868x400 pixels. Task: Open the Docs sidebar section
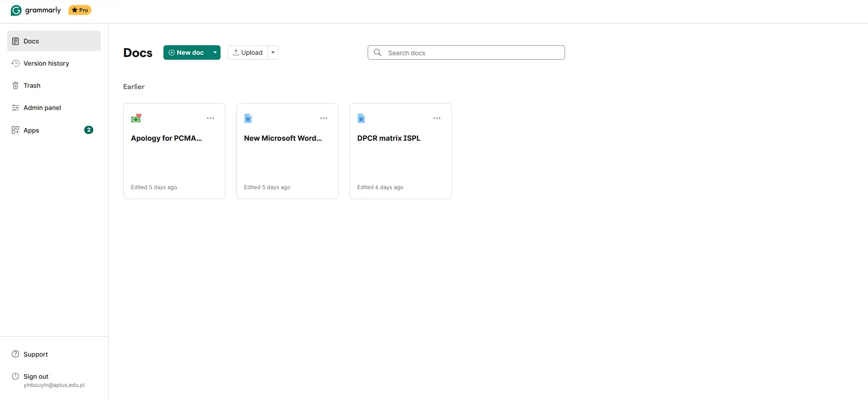(54, 41)
